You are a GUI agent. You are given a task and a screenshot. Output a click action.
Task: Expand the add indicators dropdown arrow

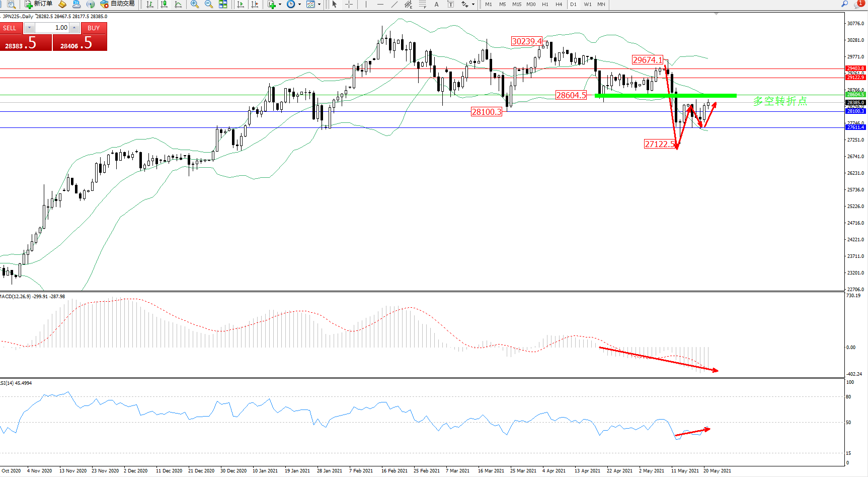280,5
